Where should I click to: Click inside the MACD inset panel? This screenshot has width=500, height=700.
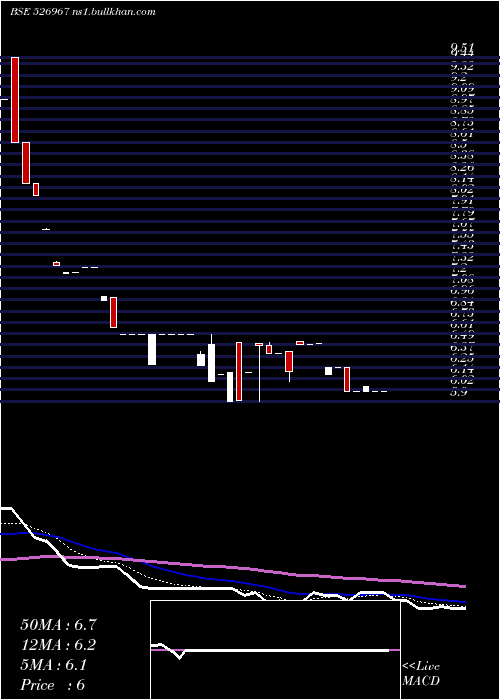pos(275,650)
